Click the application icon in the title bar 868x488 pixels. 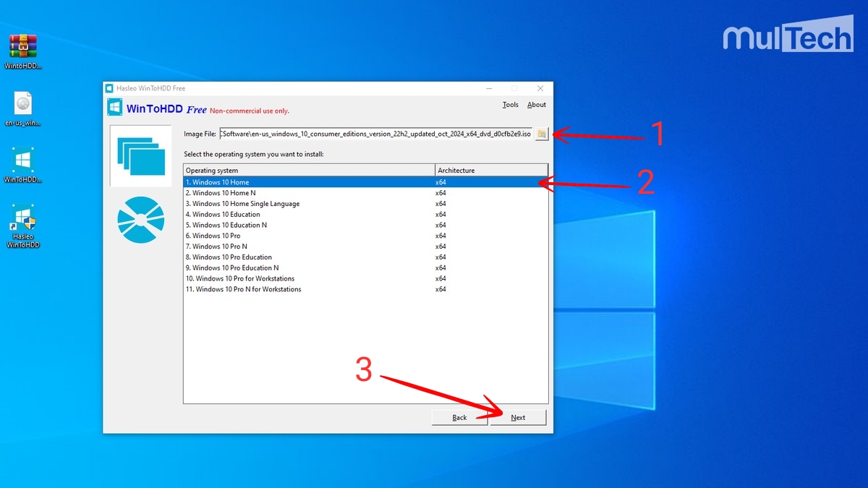coord(110,87)
